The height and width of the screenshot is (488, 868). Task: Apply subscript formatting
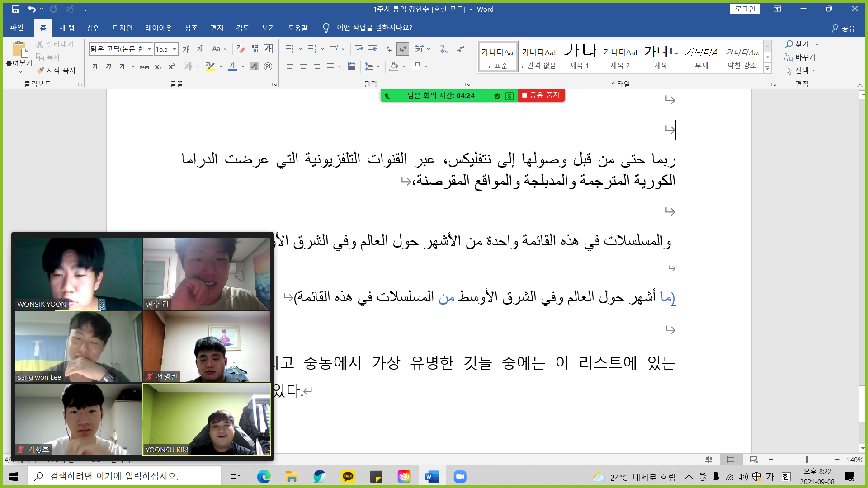point(158,67)
